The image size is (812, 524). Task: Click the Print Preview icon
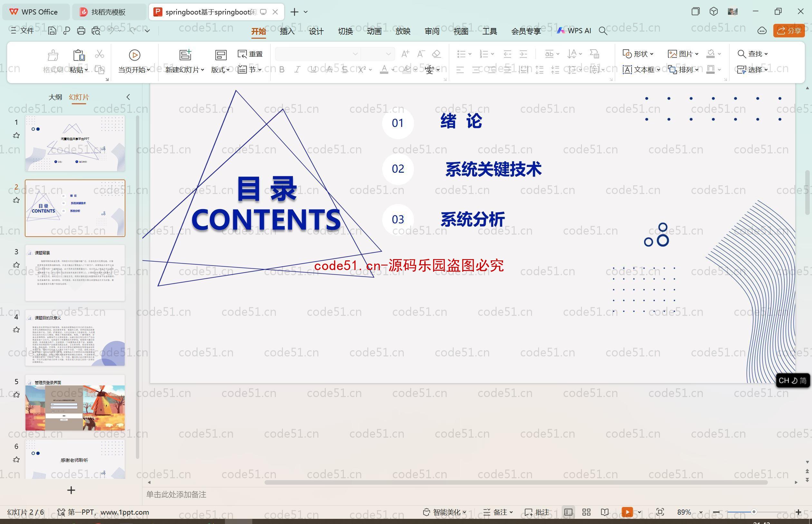(x=96, y=31)
